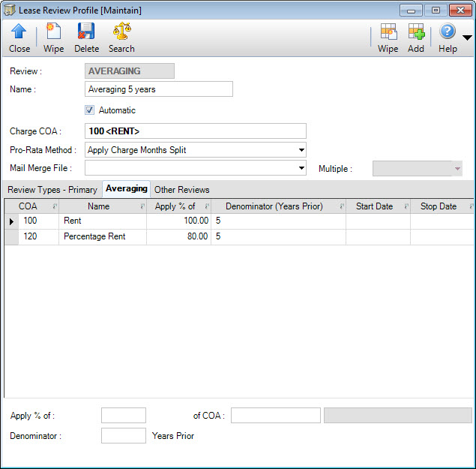This screenshot has height=469, width=476.
Task: Select the row selector of Rent row
Action: [11, 221]
